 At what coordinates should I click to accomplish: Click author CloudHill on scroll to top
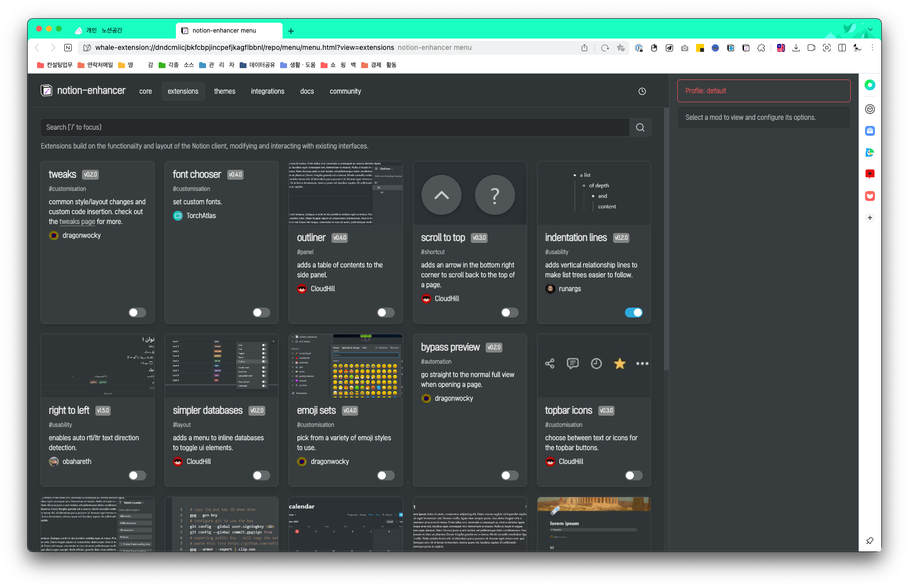click(440, 299)
